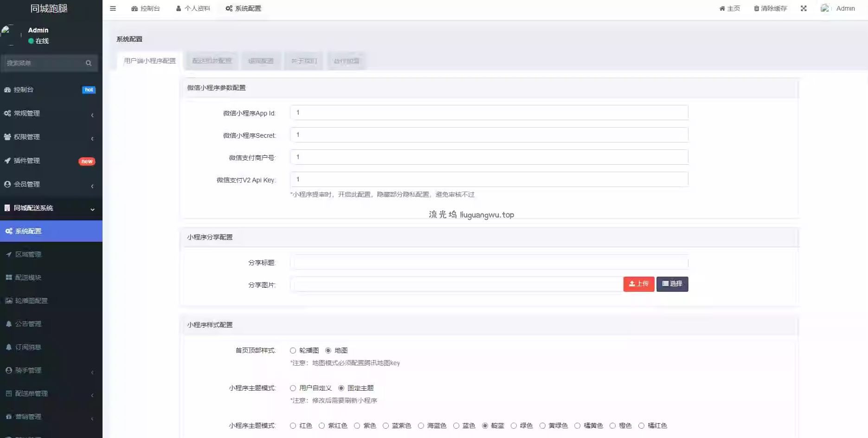Open 插件管理 in the sidebar

click(27, 161)
